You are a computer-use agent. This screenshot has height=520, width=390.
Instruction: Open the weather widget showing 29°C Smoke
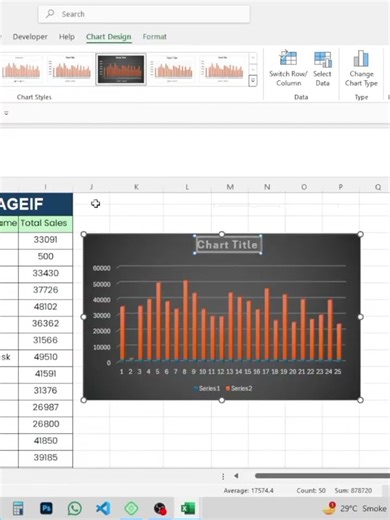point(355,508)
